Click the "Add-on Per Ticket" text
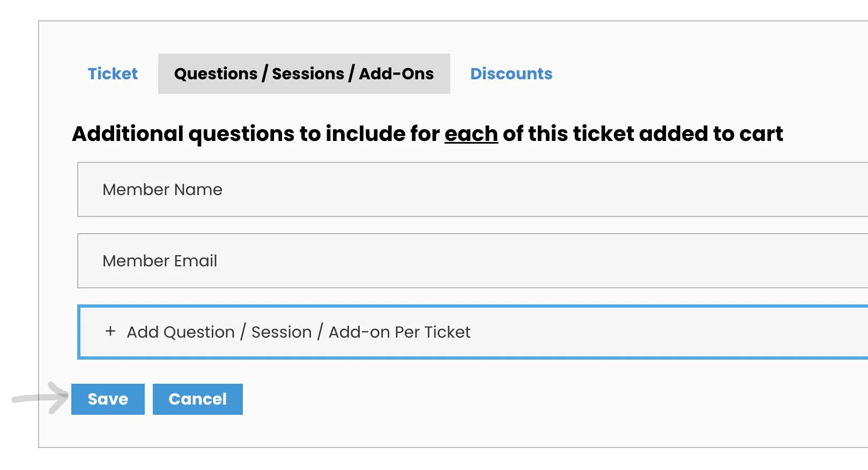 (x=399, y=332)
